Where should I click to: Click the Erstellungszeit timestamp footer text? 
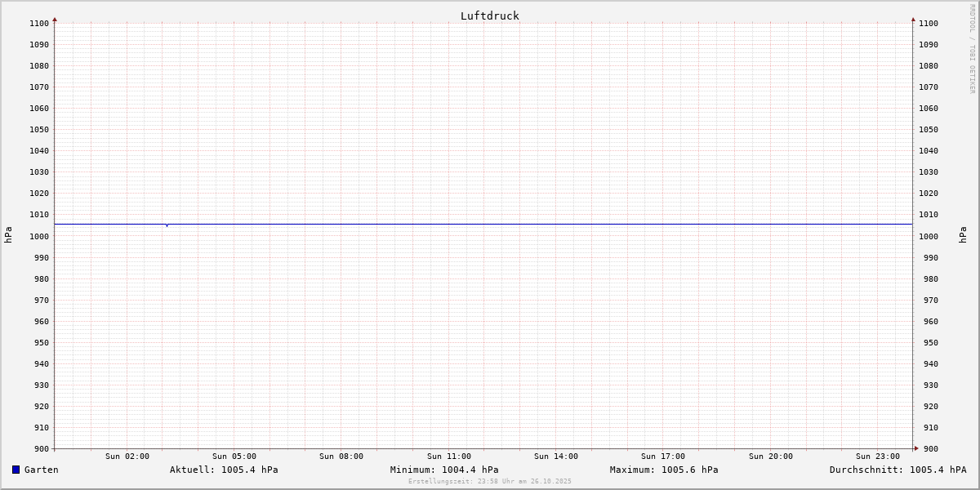pos(490,482)
